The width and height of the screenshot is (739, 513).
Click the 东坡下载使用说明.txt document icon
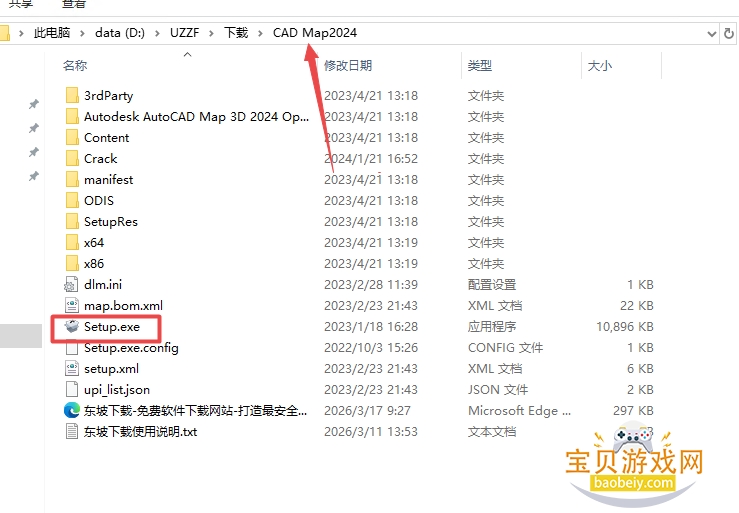click(x=72, y=431)
